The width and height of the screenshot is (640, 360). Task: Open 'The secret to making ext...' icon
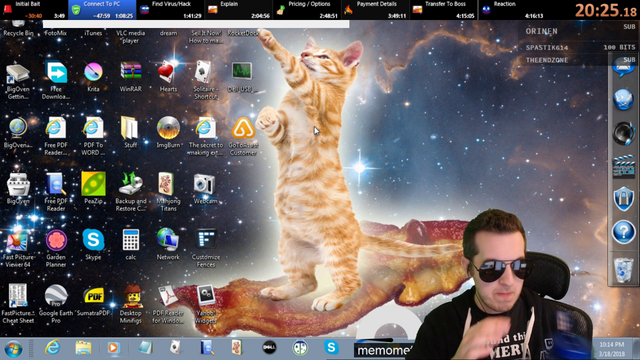[x=205, y=128]
